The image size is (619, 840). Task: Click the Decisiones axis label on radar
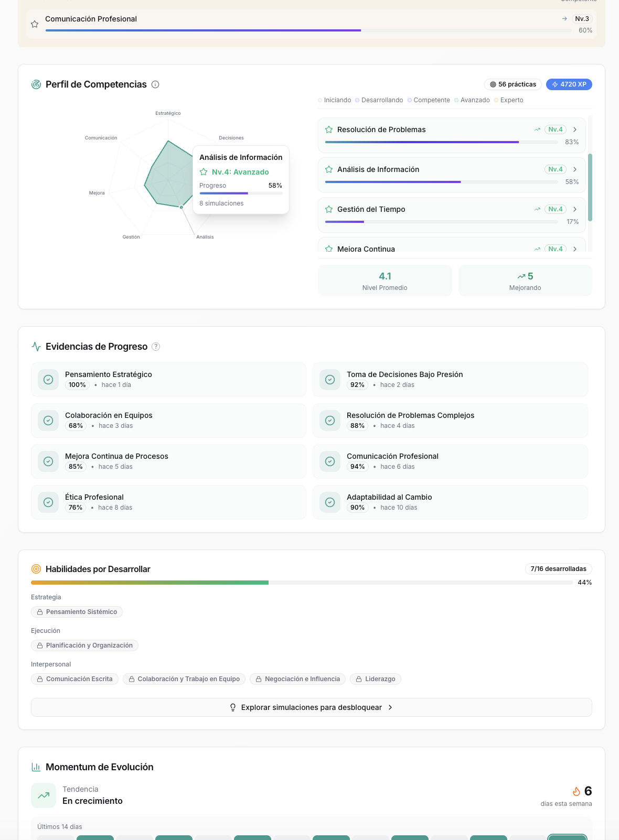tap(231, 138)
